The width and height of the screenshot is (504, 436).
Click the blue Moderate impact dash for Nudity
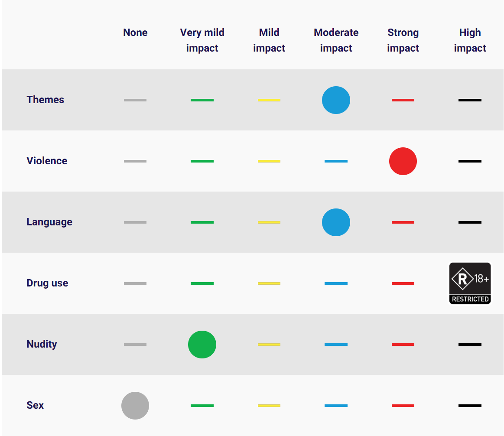(x=336, y=345)
